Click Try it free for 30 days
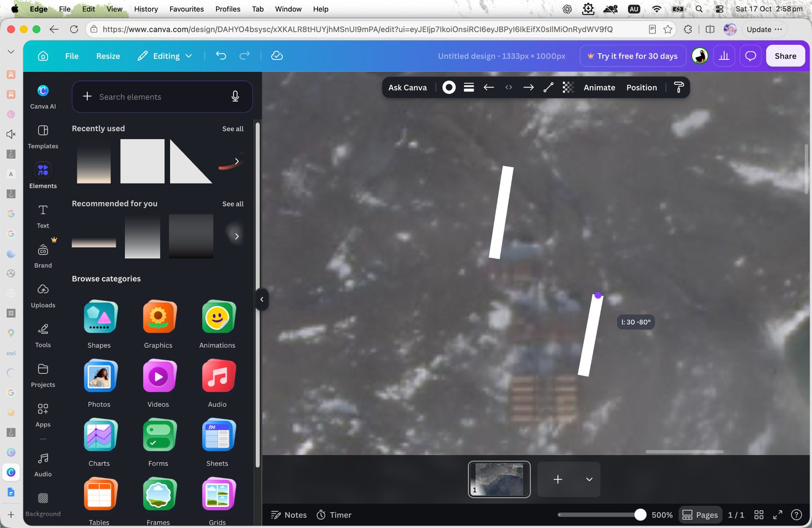The image size is (812, 528). pyautogui.click(x=633, y=56)
